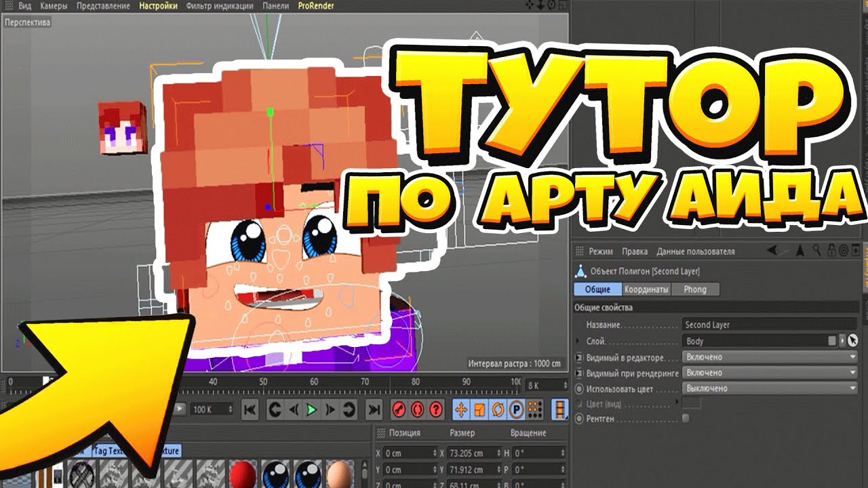868x488 pixels.
Task: Expand the Слой disclosure triangle
Action: click(578, 341)
